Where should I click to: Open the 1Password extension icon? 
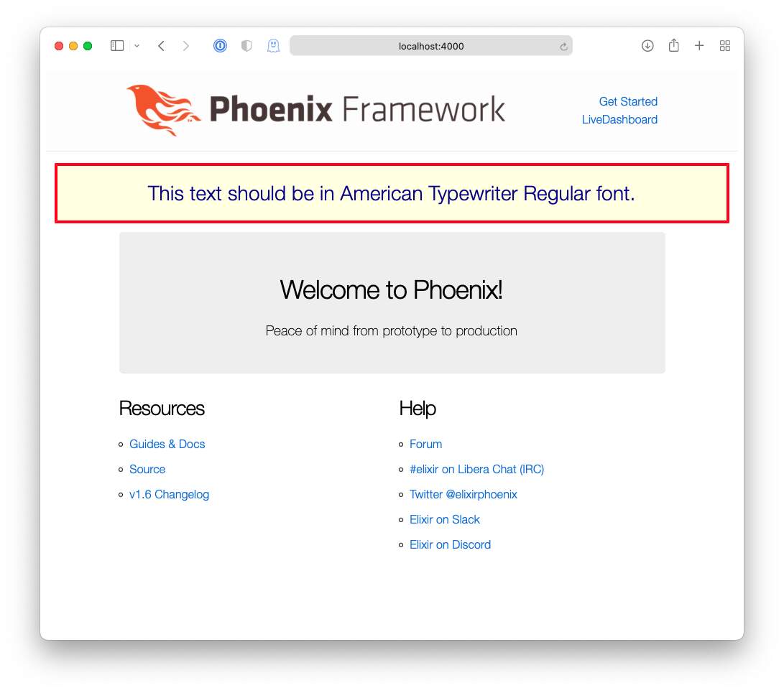click(220, 46)
